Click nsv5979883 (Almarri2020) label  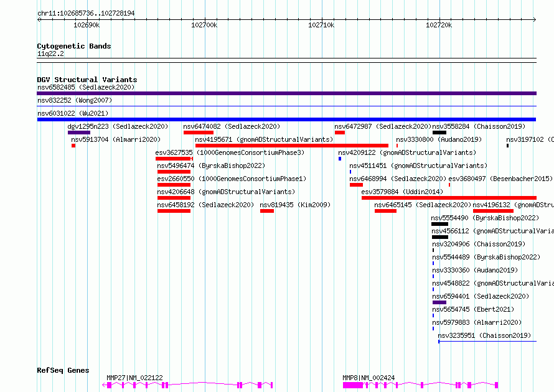point(477,322)
